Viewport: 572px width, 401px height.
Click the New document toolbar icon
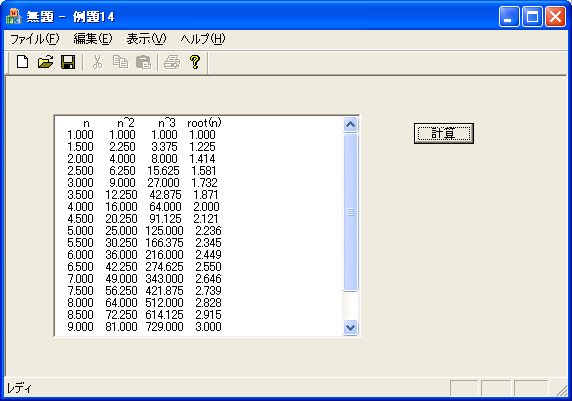(23, 62)
